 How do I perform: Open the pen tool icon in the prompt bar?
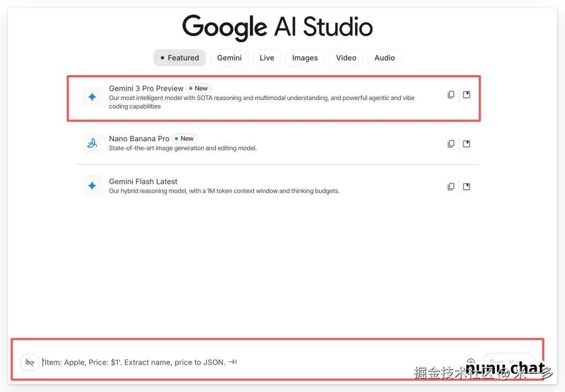tap(29, 362)
